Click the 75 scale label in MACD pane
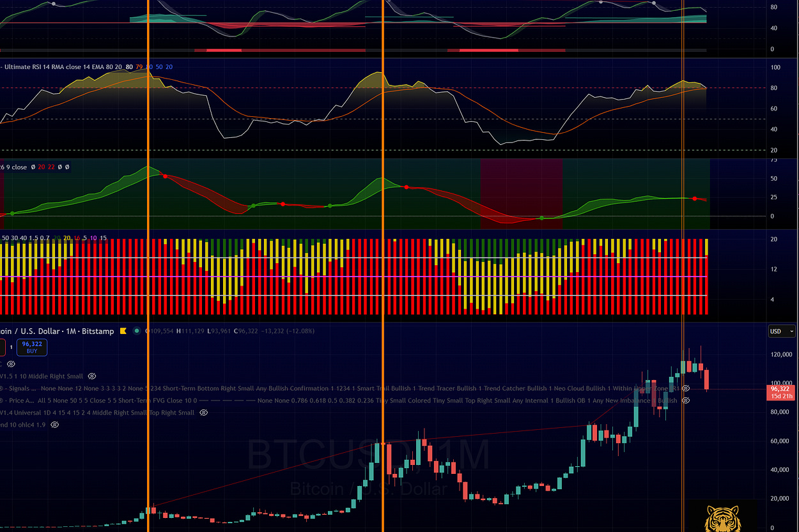 pos(773,160)
